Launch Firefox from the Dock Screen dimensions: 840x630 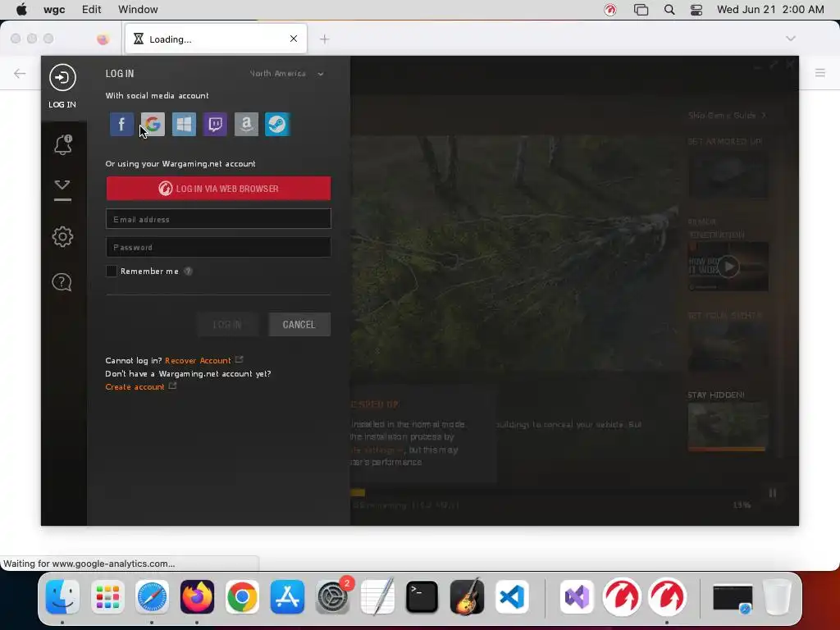pyautogui.click(x=197, y=596)
